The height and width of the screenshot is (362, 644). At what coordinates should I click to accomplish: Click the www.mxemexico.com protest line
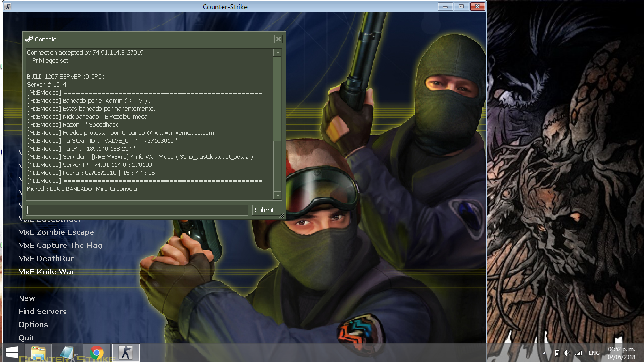point(121,133)
